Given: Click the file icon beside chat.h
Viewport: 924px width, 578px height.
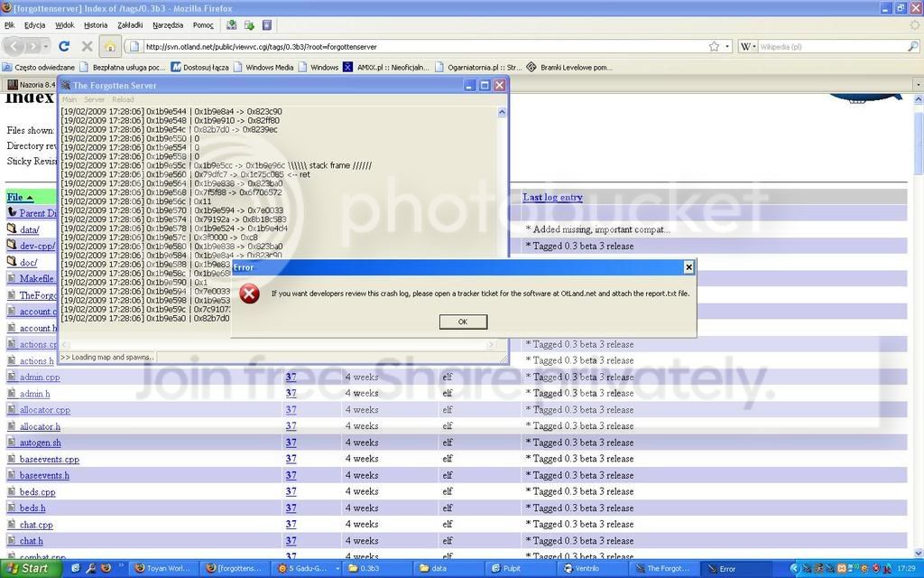Looking at the screenshot, I should coord(11,540).
